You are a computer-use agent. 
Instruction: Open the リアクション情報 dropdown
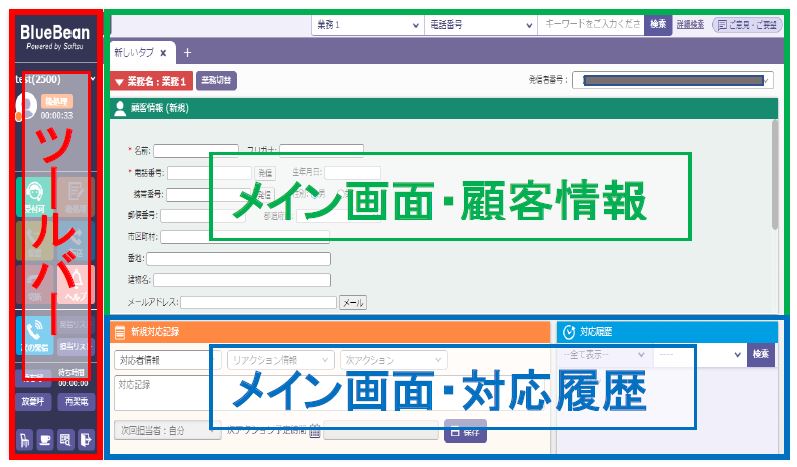(x=279, y=359)
